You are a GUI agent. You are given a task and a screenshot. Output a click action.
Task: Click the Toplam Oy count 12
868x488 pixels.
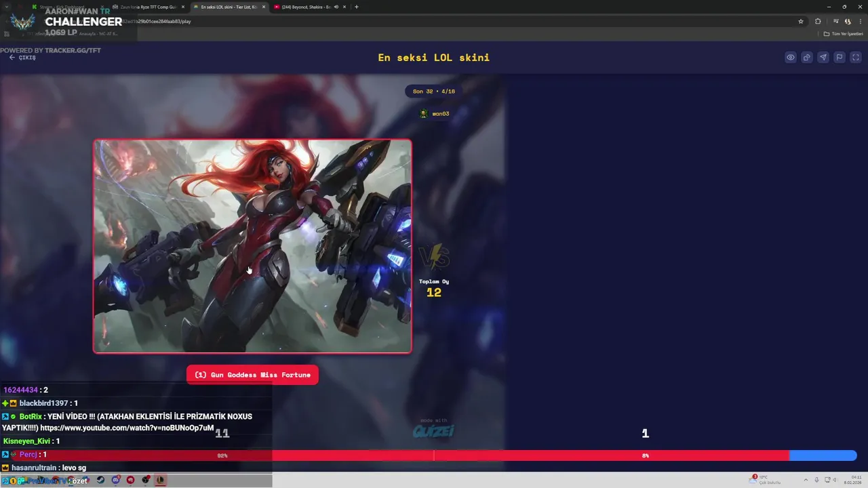[x=434, y=292]
